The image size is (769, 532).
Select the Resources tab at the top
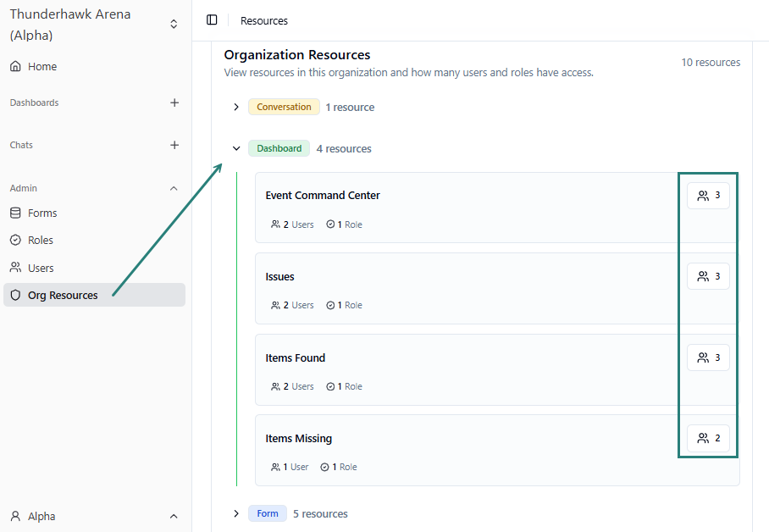pyautogui.click(x=263, y=19)
